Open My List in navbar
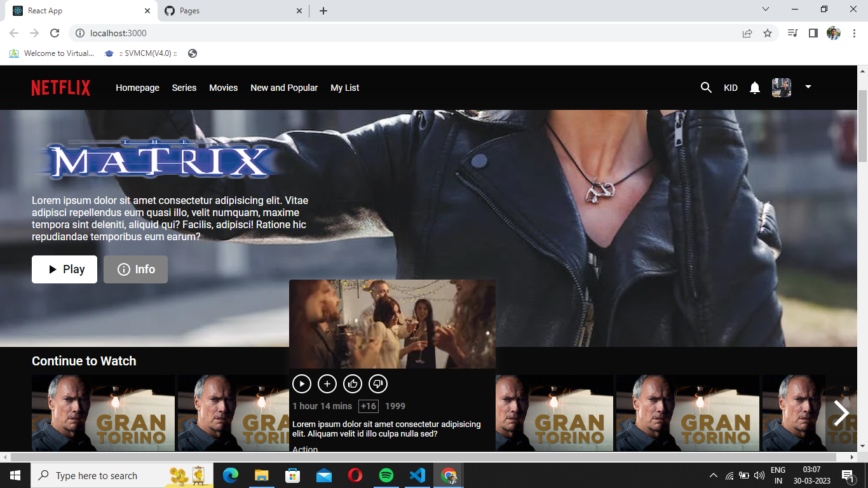This screenshot has width=868, height=488. (x=345, y=88)
